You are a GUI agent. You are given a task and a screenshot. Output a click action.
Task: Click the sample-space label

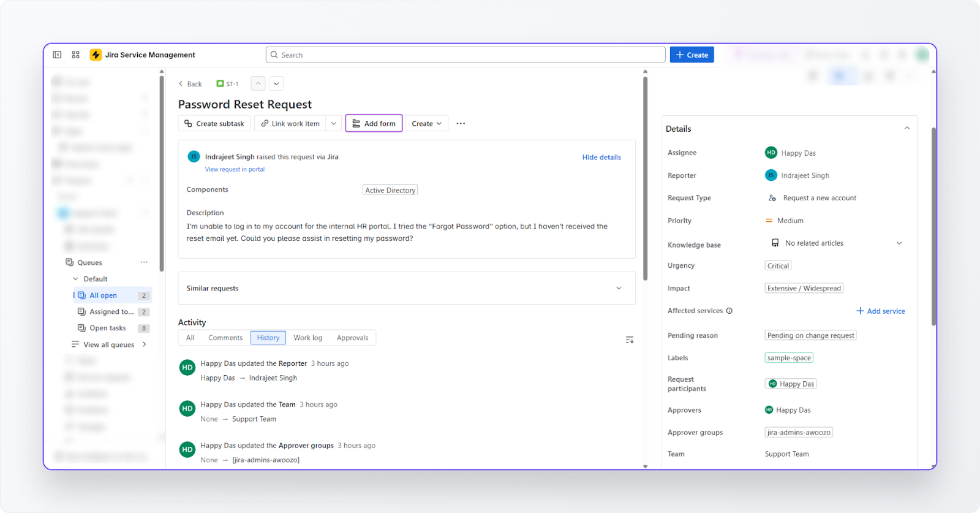789,358
